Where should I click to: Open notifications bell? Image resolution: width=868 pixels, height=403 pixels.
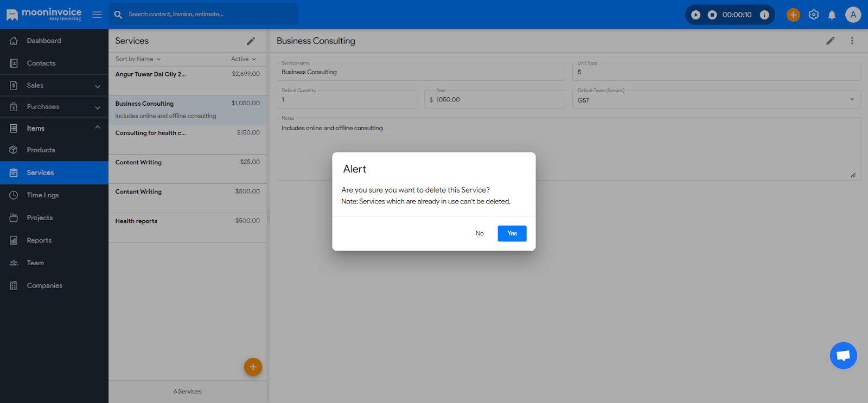tap(832, 15)
